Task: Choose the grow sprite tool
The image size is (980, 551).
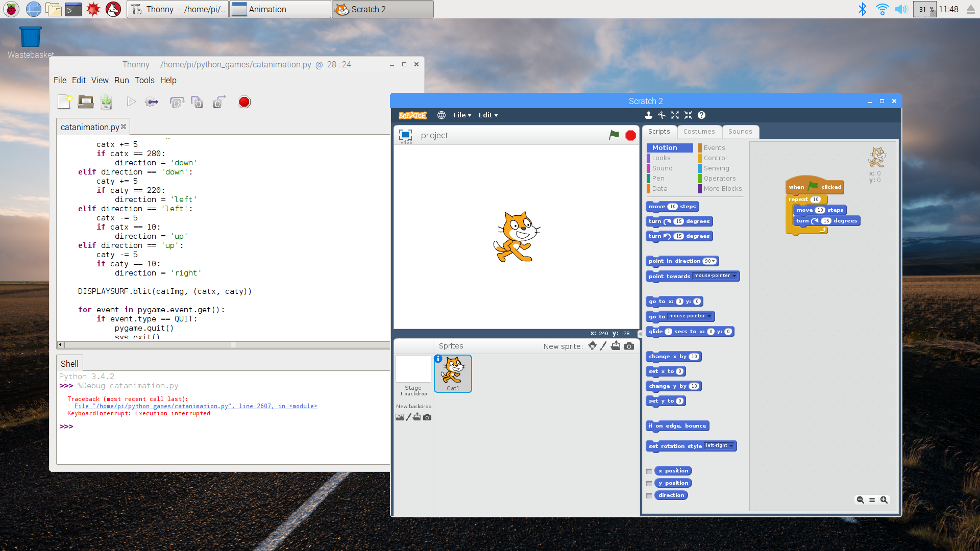Action: [x=675, y=115]
